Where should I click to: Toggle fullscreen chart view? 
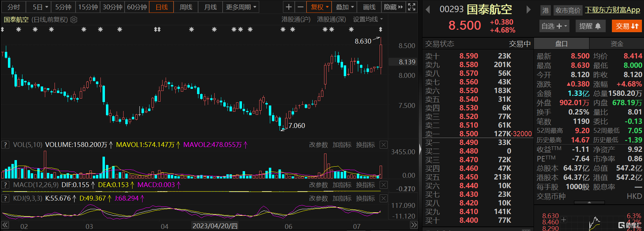(x=412, y=7)
